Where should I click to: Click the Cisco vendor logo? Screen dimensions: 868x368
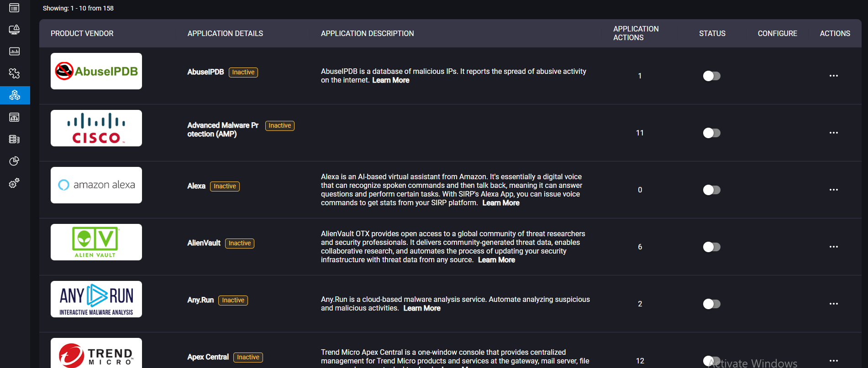point(96,128)
